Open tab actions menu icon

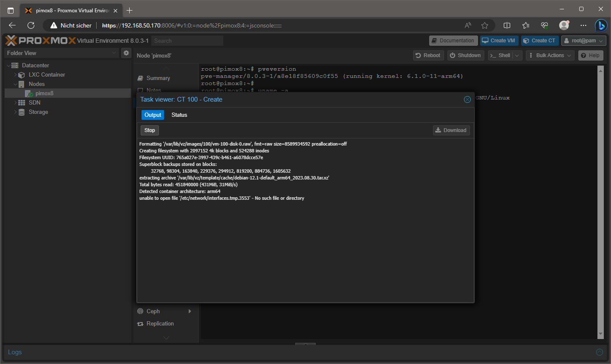11,10
